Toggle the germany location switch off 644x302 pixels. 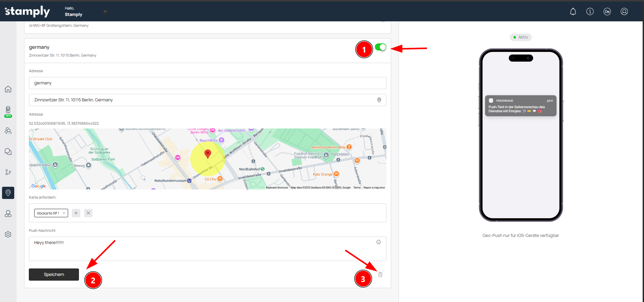[x=381, y=47]
